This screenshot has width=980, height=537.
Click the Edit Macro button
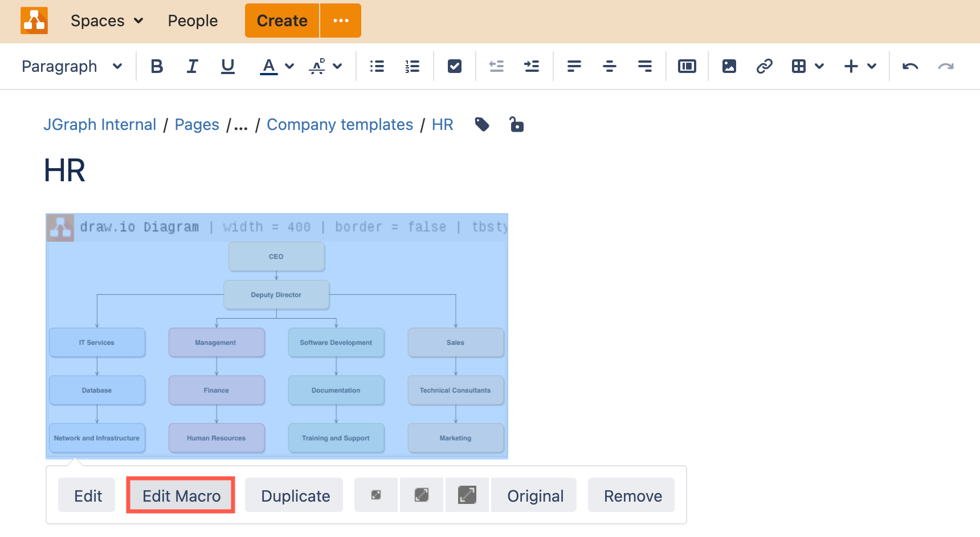click(x=181, y=495)
